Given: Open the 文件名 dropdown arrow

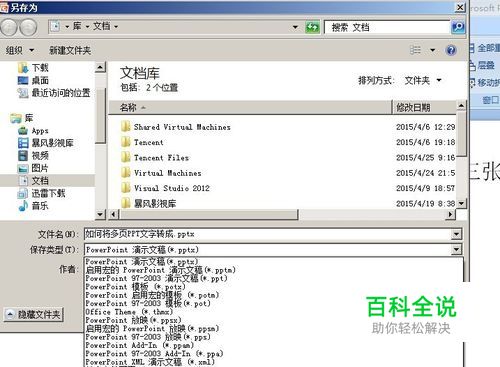Looking at the screenshot, I should (x=456, y=234).
